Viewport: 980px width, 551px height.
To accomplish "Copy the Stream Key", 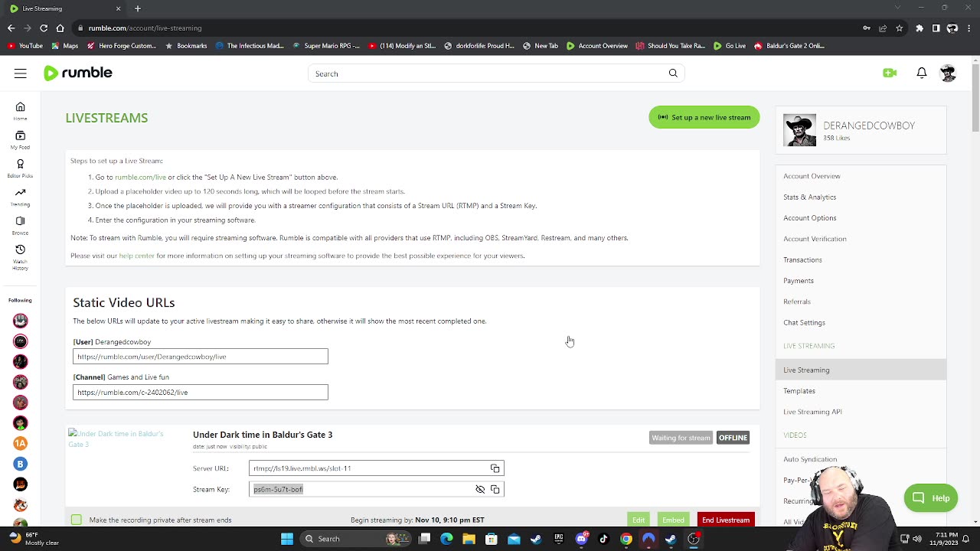I will (x=495, y=489).
